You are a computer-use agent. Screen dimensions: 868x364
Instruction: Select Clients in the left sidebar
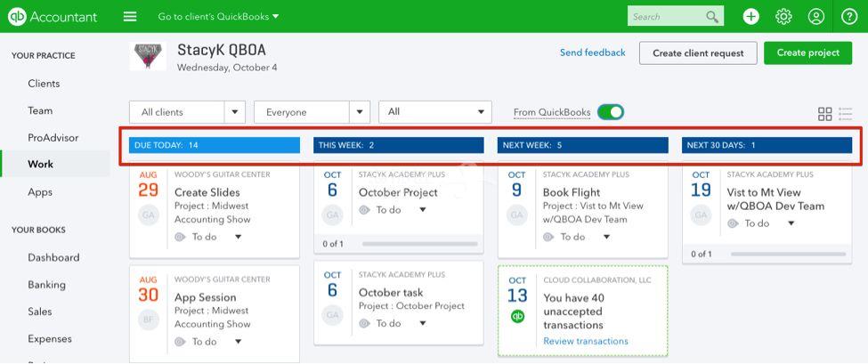pyautogui.click(x=44, y=84)
